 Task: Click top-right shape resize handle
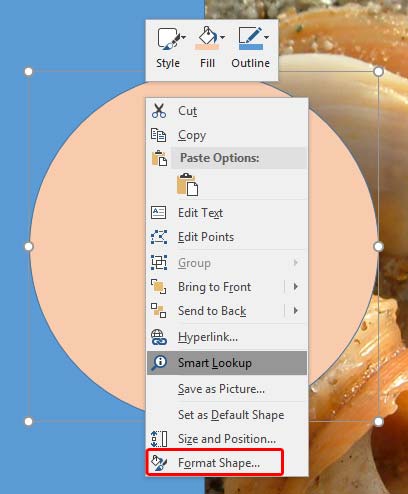(x=378, y=71)
